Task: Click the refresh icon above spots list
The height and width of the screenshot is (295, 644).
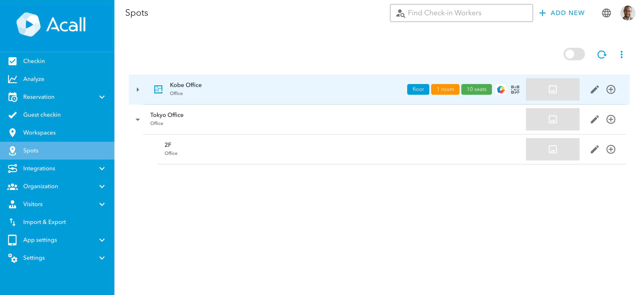Action: [x=602, y=55]
